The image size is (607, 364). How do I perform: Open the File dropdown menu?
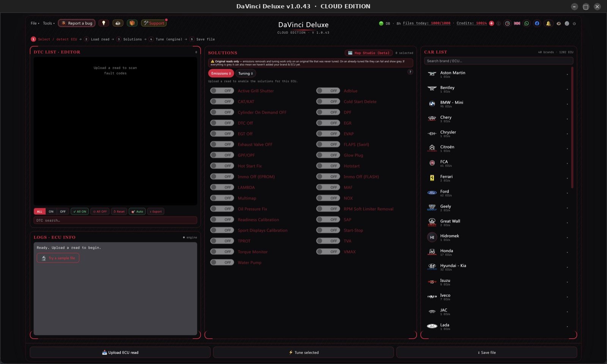pos(35,24)
